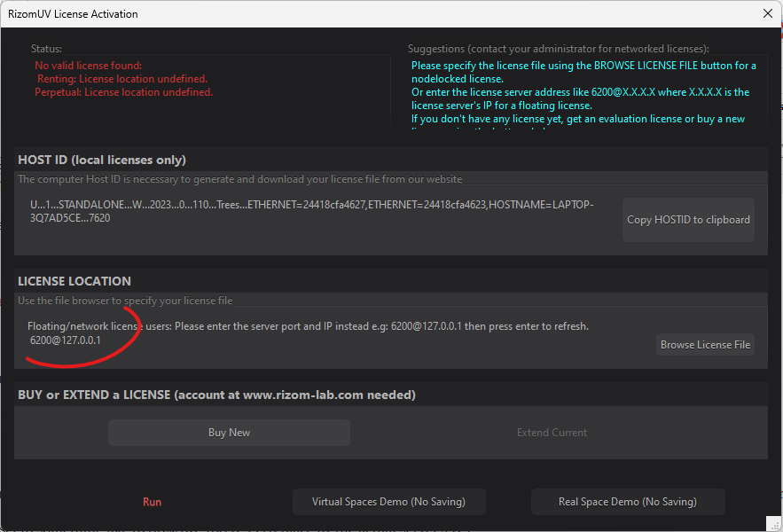This screenshot has height=532, width=783.
Task: Copy HOSTID to clipboard button
Action: (688, 220)
